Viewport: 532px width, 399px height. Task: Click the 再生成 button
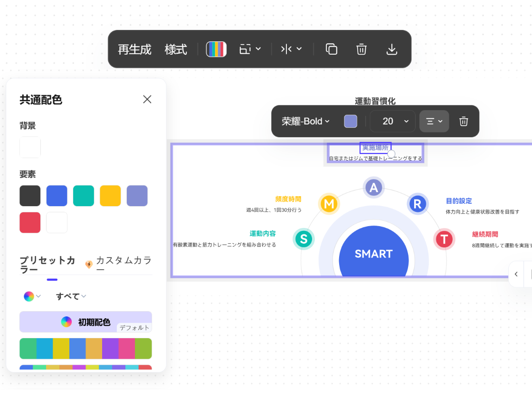point(134,49)
